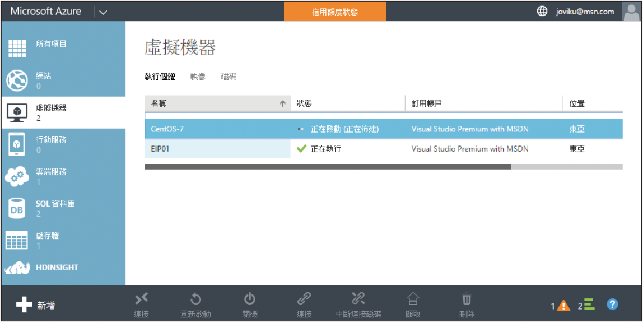Open the orange warning notification icon
The height and width of the screenshot is (323, 644).
point(564,306)
